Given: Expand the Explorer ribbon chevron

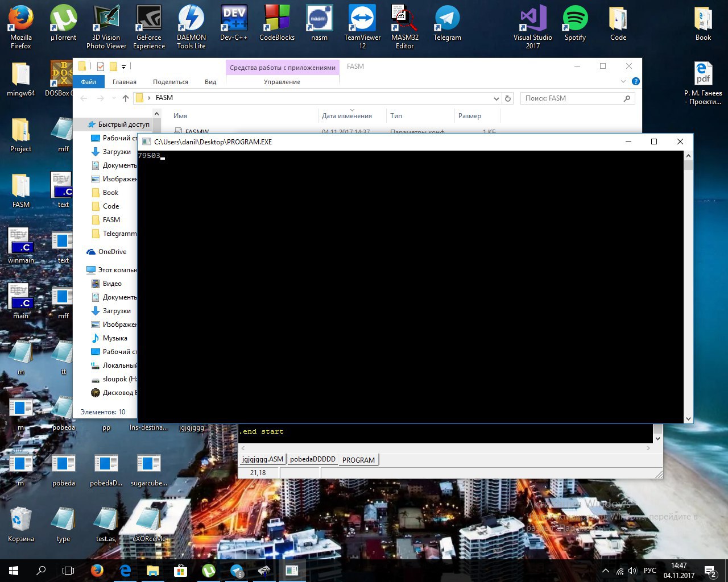Looking at the screenshot, I should pyautogui.click(x=623, y=81).
